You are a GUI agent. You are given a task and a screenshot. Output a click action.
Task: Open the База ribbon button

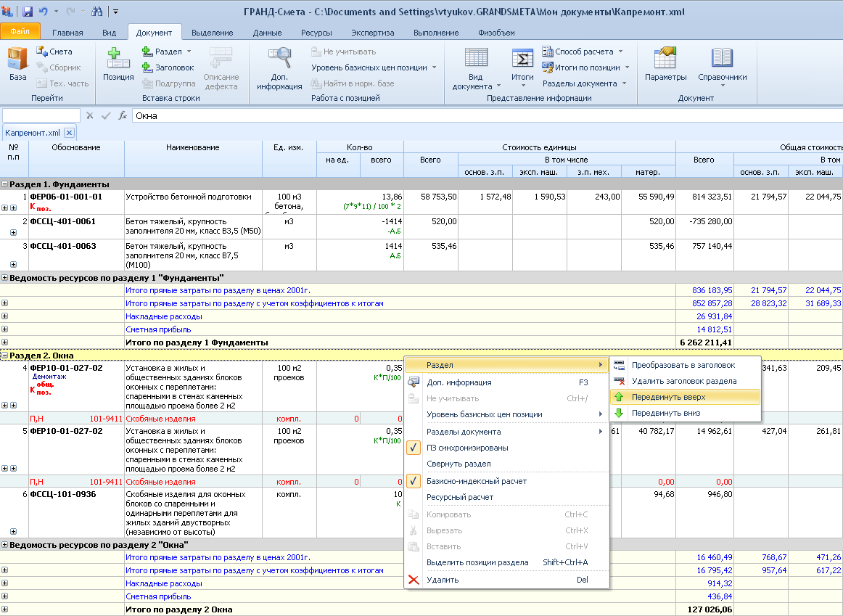click(17, 63)
